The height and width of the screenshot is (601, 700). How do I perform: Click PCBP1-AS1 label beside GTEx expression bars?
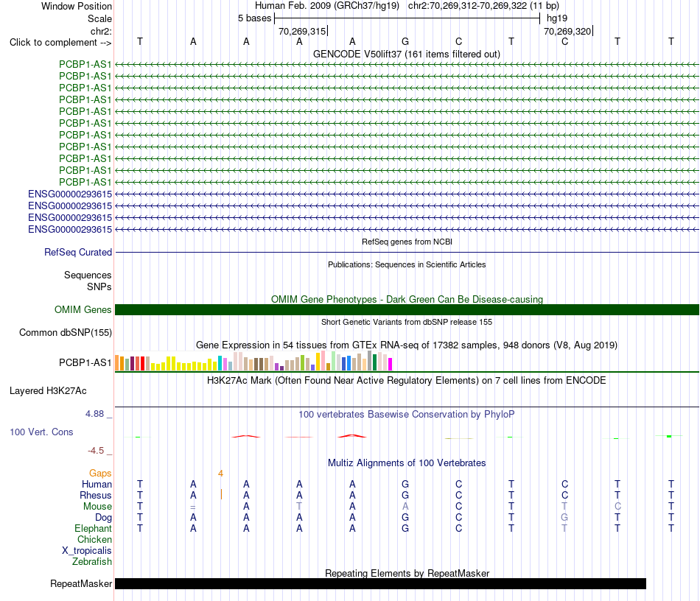pos(85,363)
